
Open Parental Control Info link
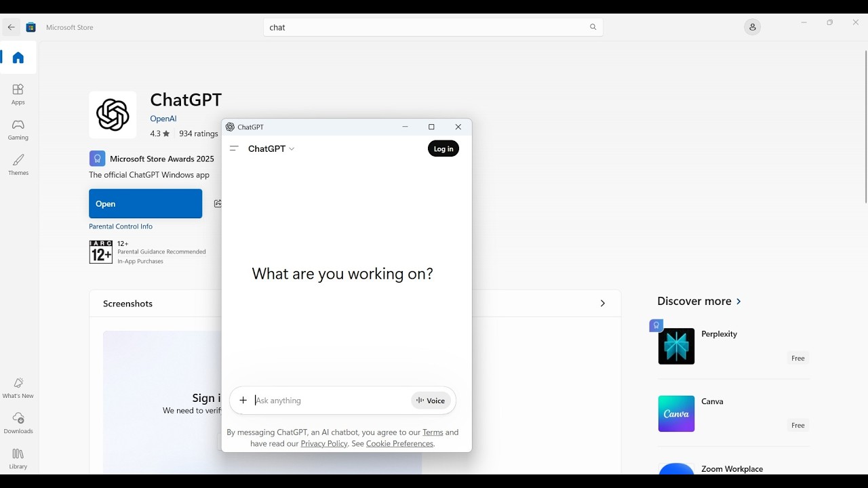121,226
